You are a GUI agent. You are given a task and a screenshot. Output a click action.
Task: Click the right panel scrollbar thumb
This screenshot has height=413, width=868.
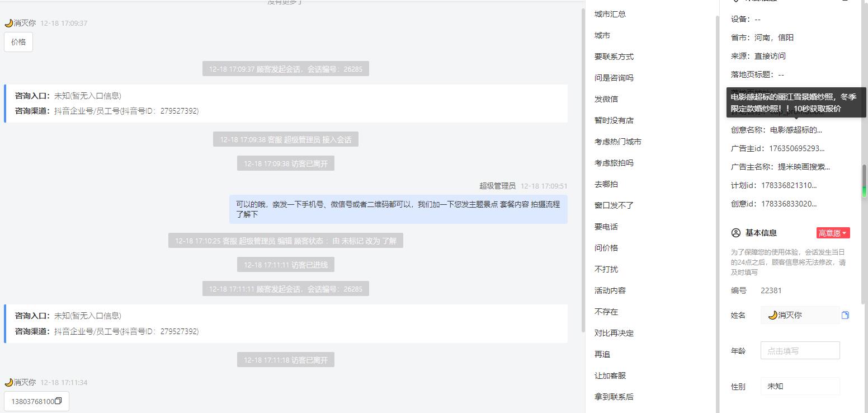pyautogui.click(x=864, y=180)
